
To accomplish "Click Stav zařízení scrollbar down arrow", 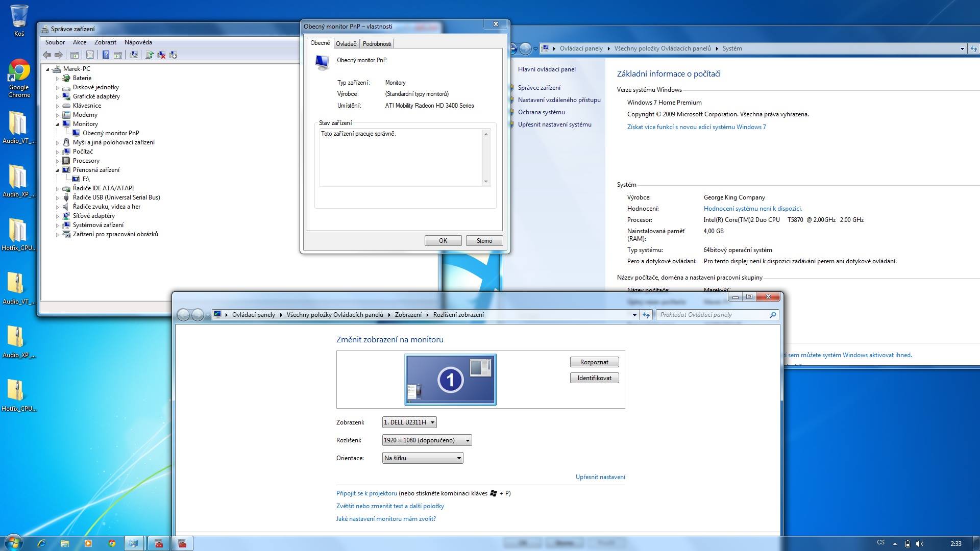I will [486, 182].
